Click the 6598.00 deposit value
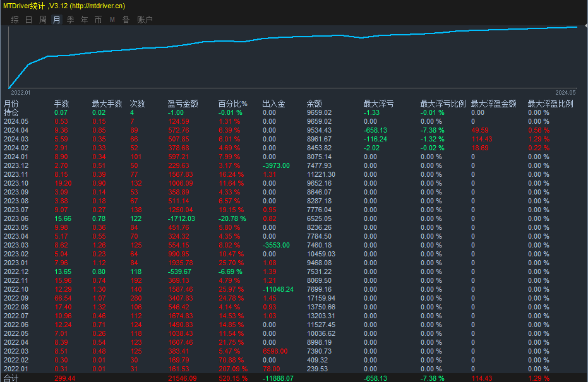Screen dimensions: 588x382 (275, 351)
